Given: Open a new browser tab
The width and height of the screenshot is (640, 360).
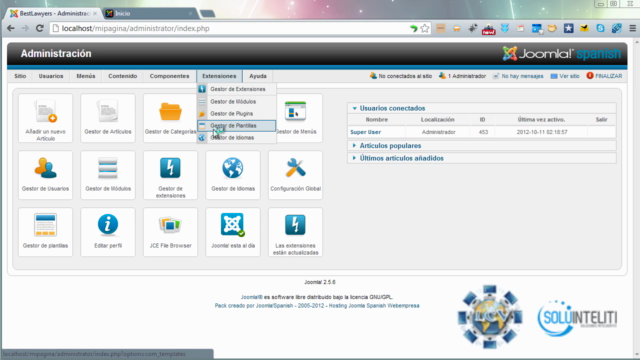Looking at the screenshot, I should coord(207,14).
